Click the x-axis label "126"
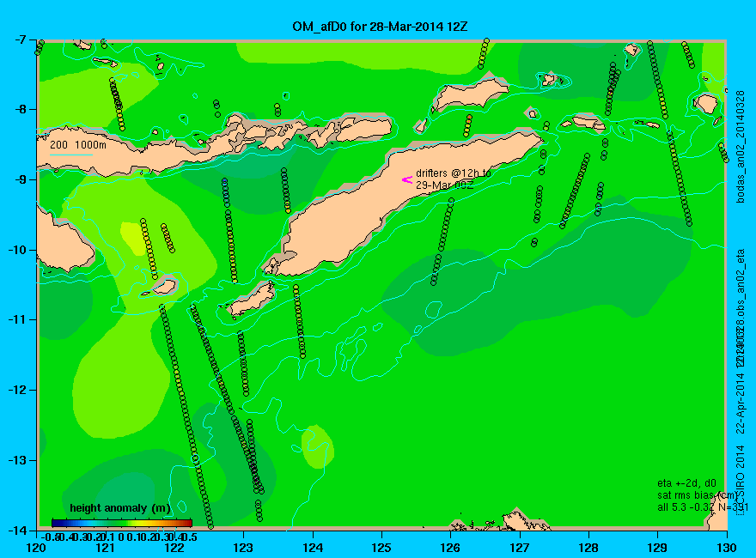Screen dimensions: 756x558 click(451, 549)
